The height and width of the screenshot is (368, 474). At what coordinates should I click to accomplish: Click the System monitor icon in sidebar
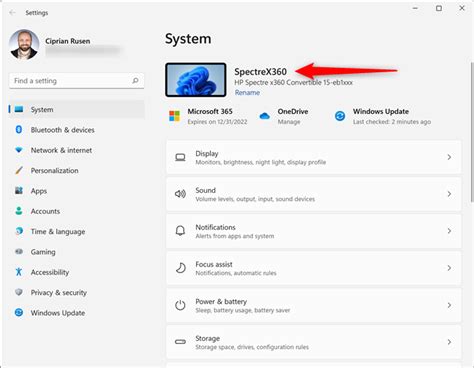coord(19,109)
